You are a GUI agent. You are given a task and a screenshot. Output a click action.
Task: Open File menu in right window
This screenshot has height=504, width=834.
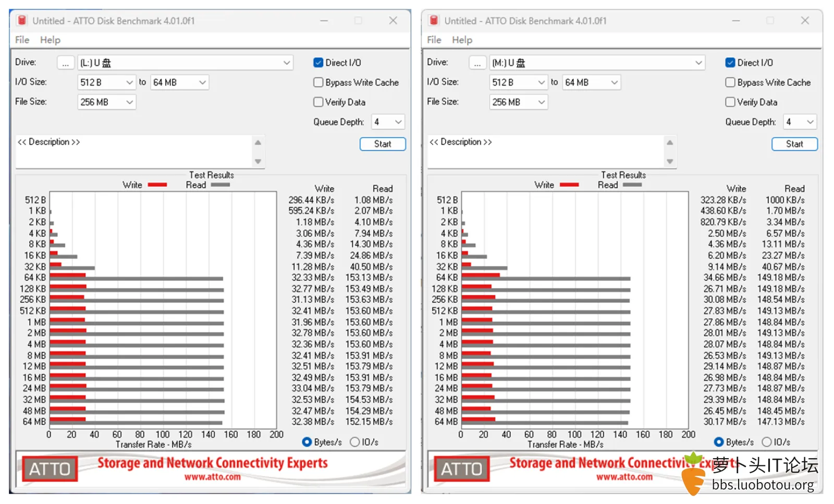tap(434, 40)
